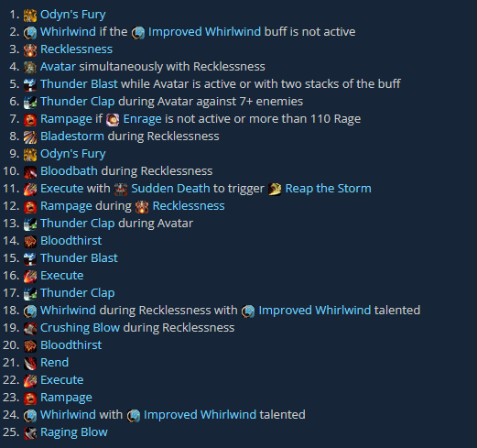Open the Bloodthirst link in item 14
Screen dimensions: 477x448
click(70, 241)
